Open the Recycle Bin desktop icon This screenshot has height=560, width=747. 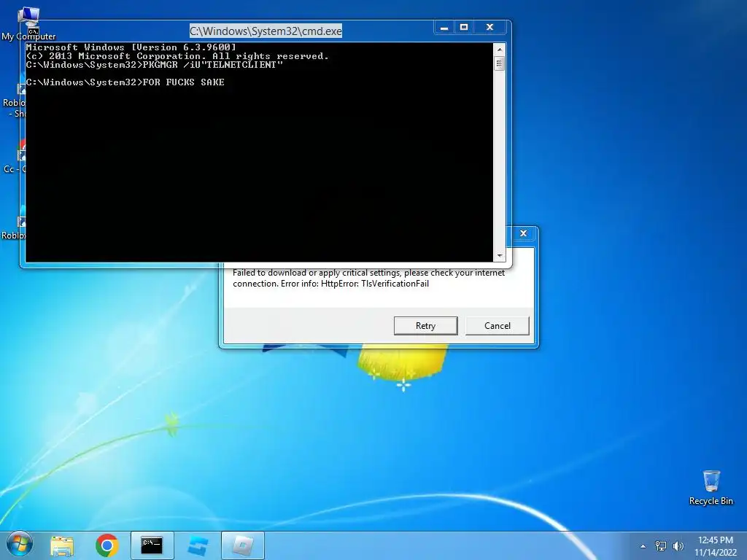pyautogui.click(x=711, y=488)
